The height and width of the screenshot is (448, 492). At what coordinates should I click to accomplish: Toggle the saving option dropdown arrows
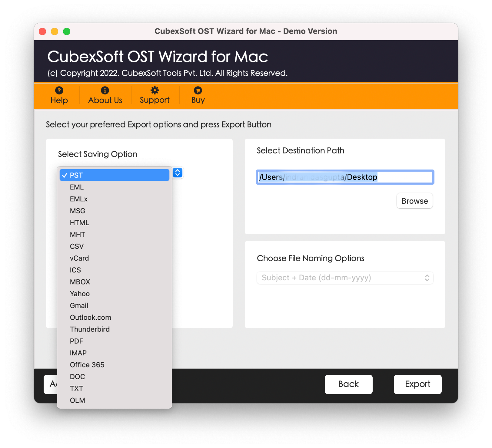click(x=178, y=173)
